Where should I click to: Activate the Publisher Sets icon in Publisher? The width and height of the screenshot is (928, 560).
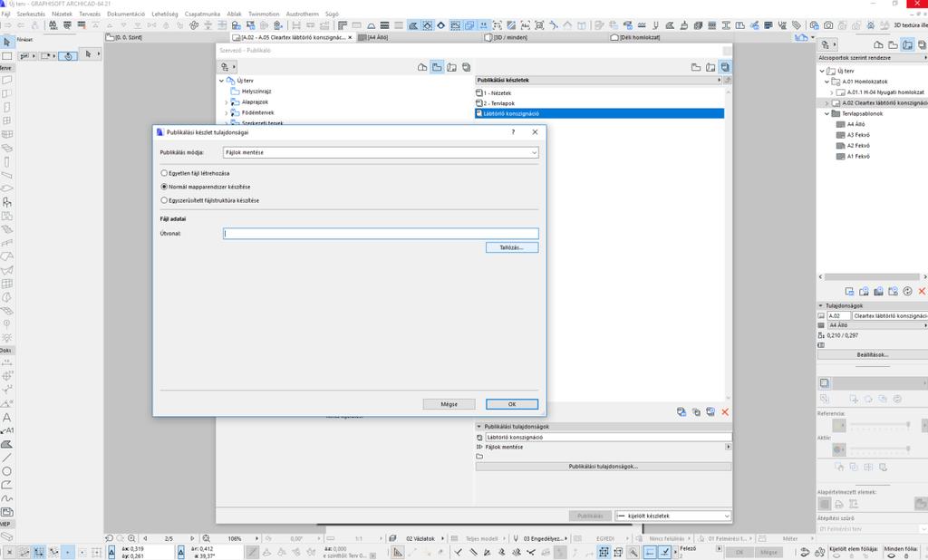[725, 67]
